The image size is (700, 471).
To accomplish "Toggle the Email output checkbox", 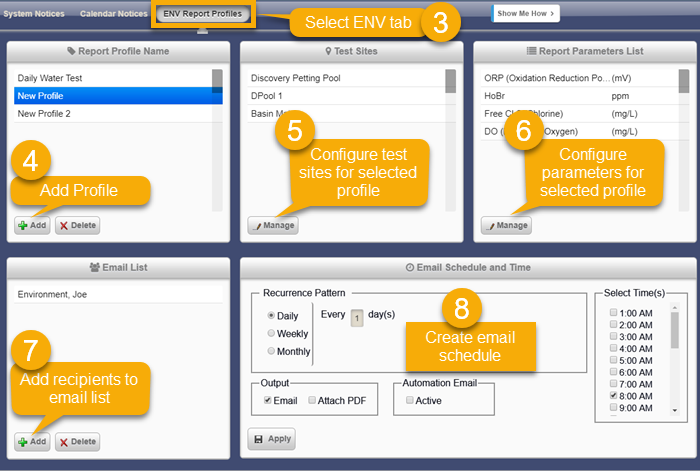I will pos(267,400).
